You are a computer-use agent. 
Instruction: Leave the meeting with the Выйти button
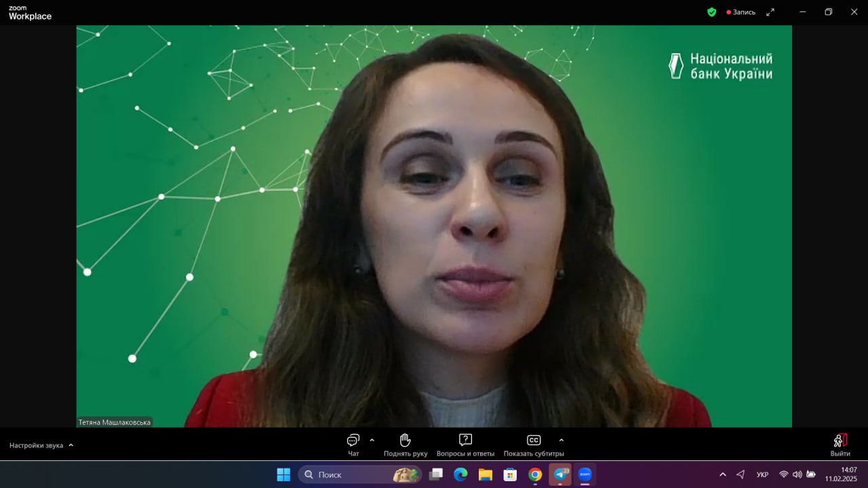pyautogui.click(x=840, y=445)
